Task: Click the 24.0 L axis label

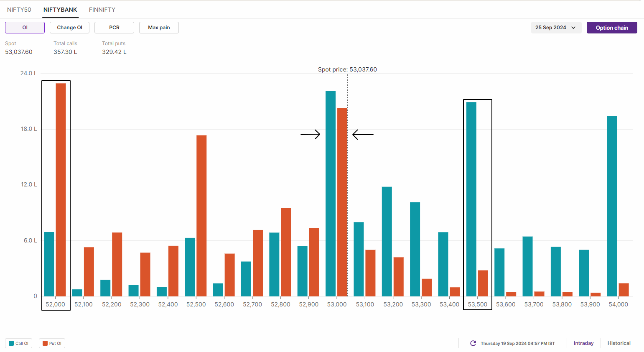Action: (x=28, y=73)
